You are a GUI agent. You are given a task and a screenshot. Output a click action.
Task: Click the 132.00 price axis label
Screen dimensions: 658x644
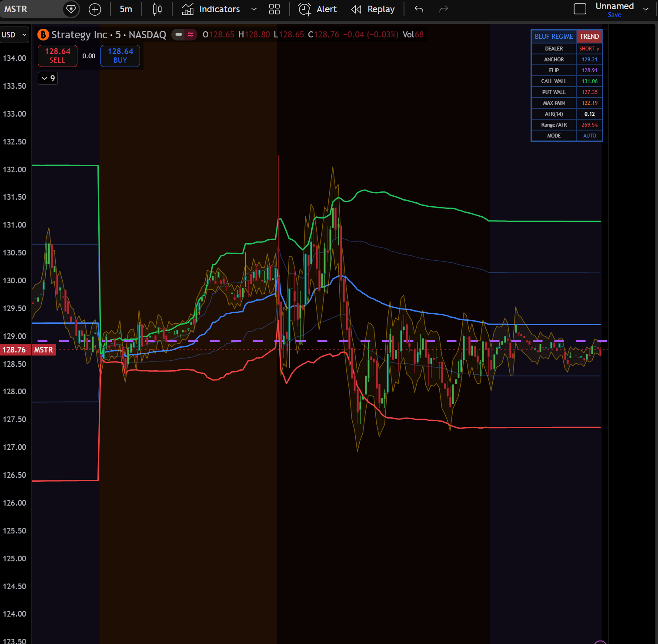pyautogui.click(x=14, y=170)
